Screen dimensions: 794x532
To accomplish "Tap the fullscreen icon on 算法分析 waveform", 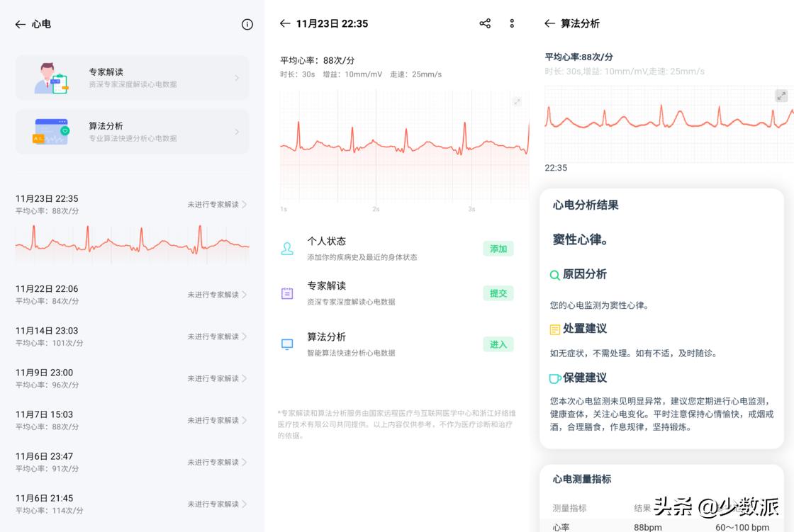I will point(781,95).
